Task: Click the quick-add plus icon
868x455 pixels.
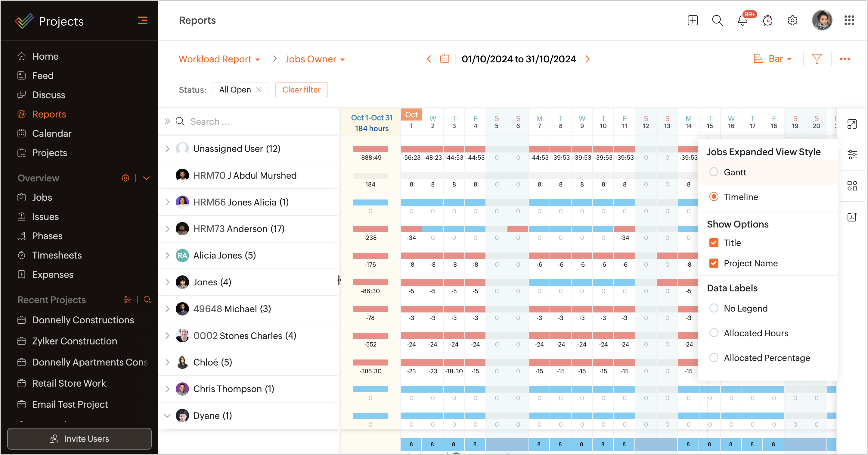Action: [693, 20]
